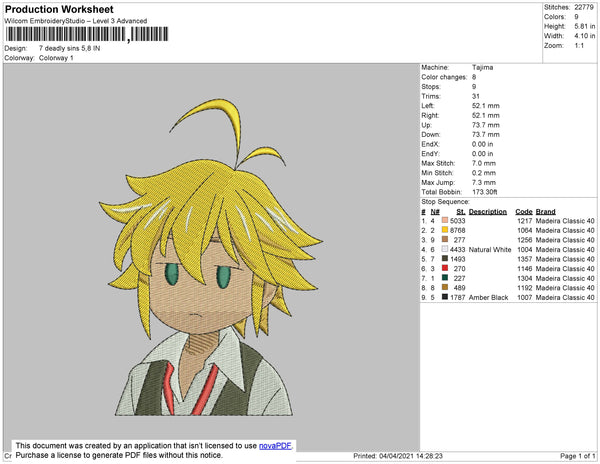Click design name '7 deadly sins 5,8 IN'
600x464 pixels.
click(x=69, y=49)
